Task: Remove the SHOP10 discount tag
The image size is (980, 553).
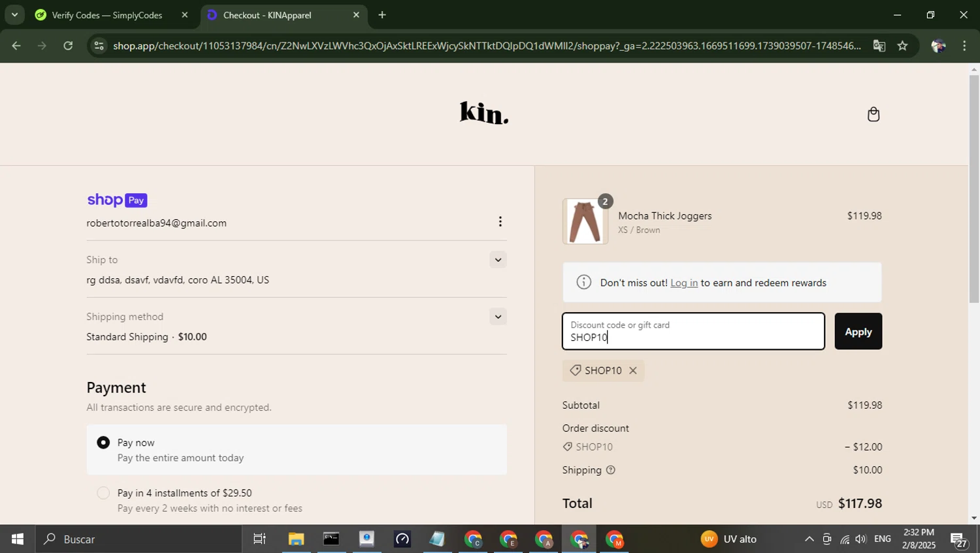Action: pos(632,370)
